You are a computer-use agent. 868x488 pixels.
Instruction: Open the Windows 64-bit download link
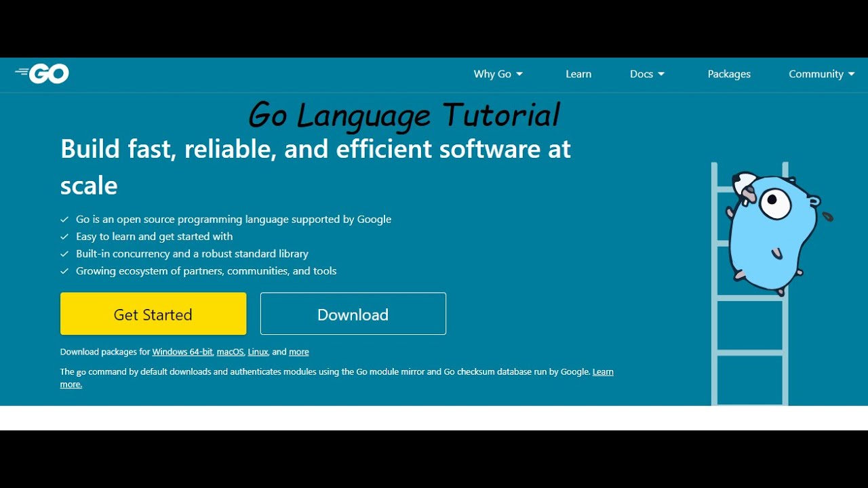click(x=182, y=352)
